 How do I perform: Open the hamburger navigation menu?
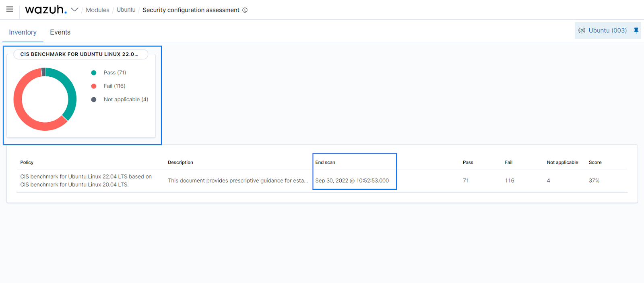10,9
